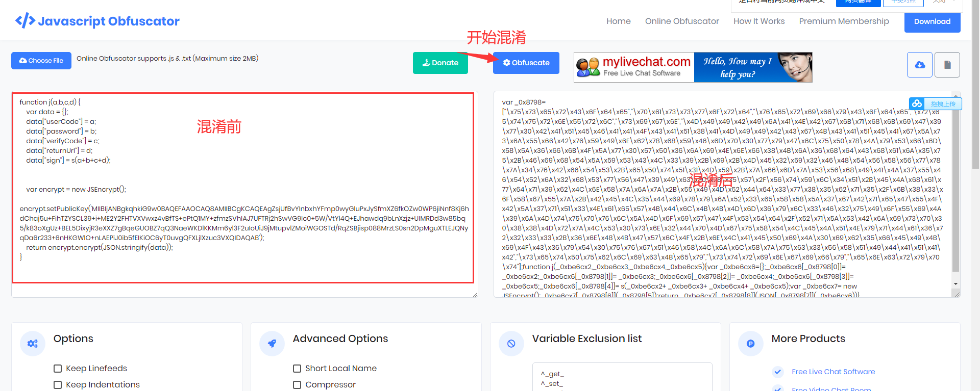Enable the Keep Indentations checkbox
The height and width of the screenshot is (391, 980).
58,385
